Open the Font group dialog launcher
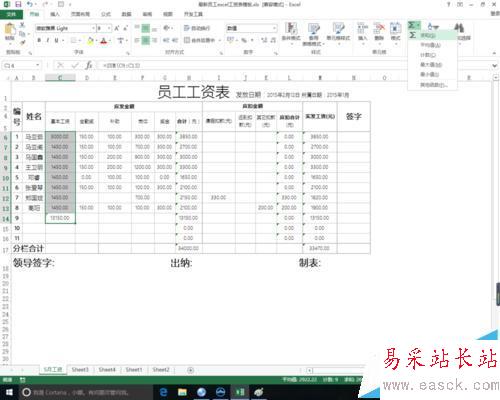This screenshot has height=400, width=500. point(128,53)
